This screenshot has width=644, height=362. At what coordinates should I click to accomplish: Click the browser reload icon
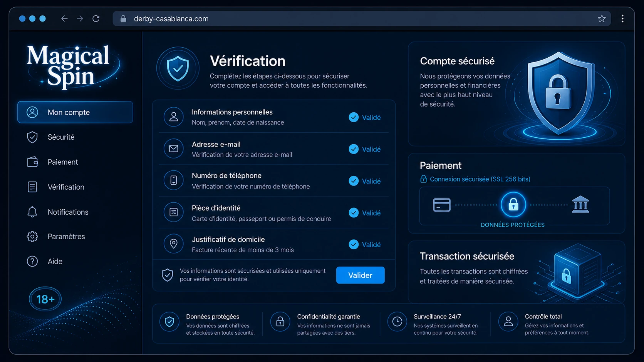pos(96,18)
